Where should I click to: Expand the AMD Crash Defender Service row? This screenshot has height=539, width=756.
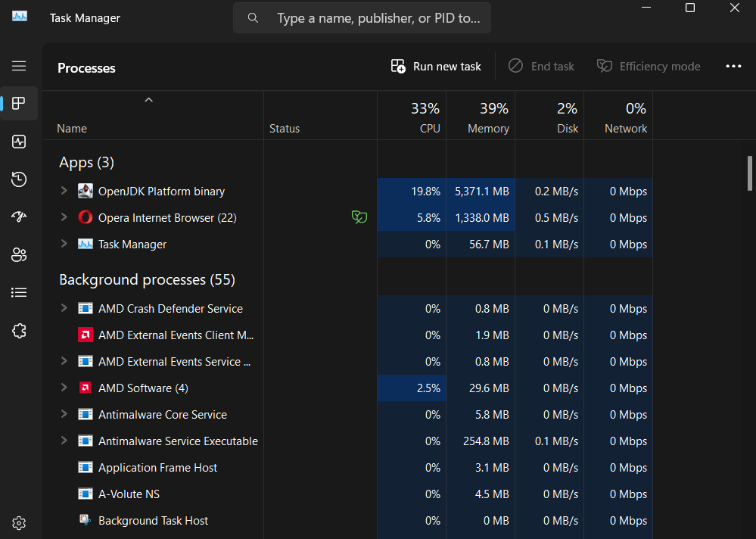pos(64,308)
